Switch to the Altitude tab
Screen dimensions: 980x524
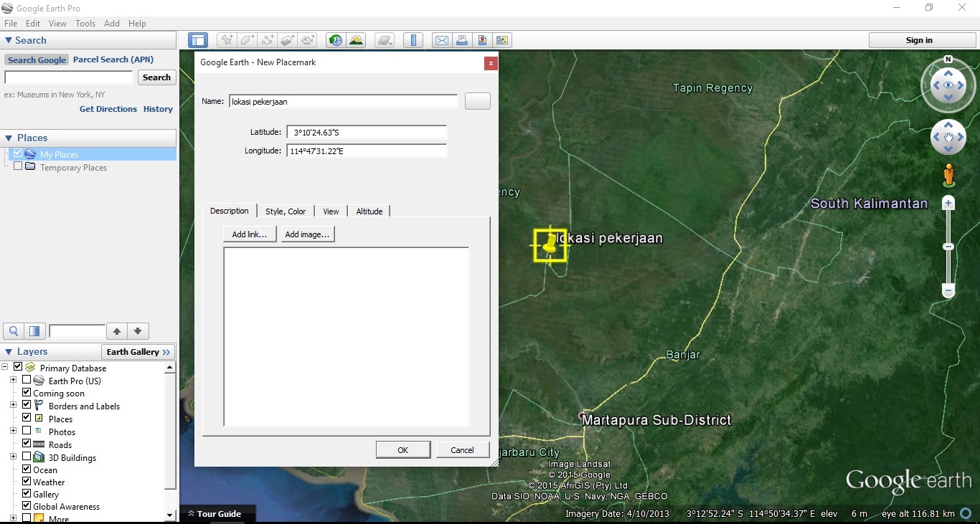pyautogui.click(x=369, y=211)
